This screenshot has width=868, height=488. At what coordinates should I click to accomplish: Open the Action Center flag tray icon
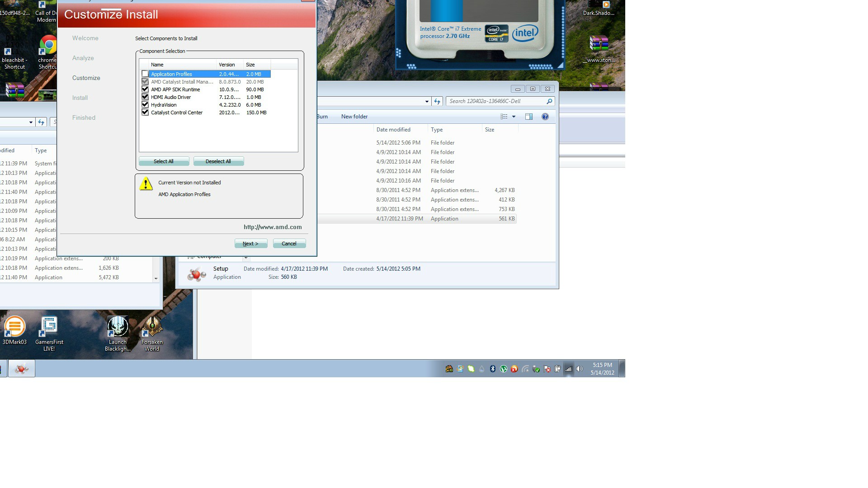click(547, 369)
